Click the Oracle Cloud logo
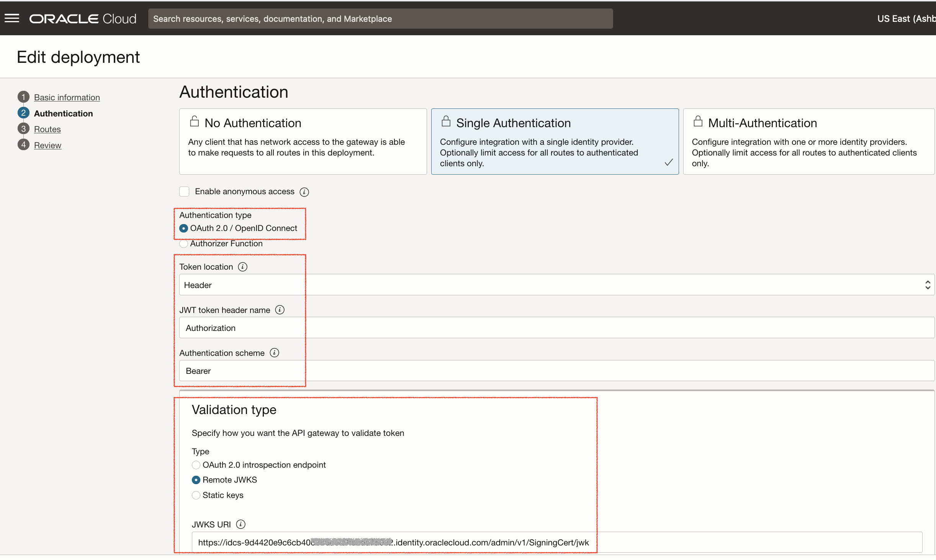The width and height of the screenshot is (936, 560). (x=83, y=19)
